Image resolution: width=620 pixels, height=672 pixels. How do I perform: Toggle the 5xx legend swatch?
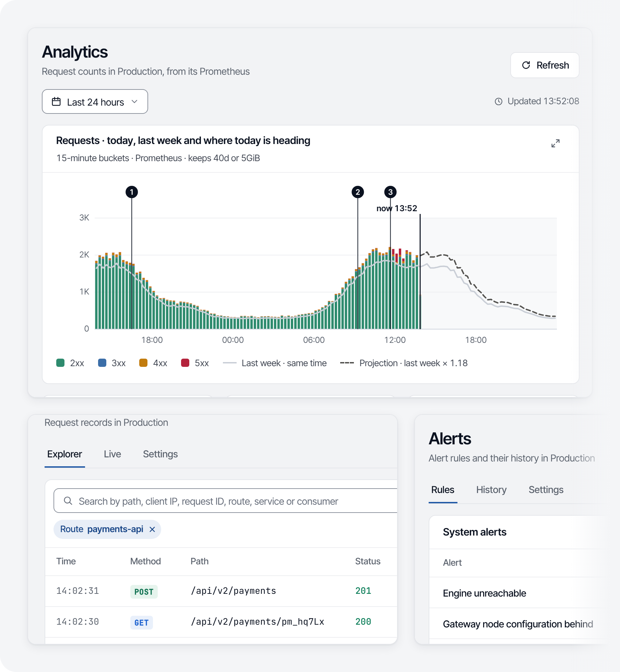point(185,363)
